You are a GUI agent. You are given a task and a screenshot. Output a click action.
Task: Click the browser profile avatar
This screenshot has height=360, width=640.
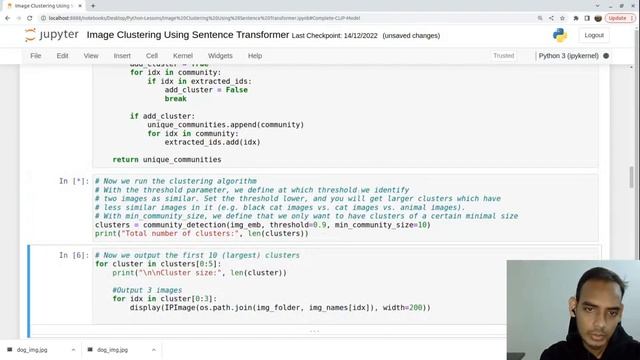point(598,18)
